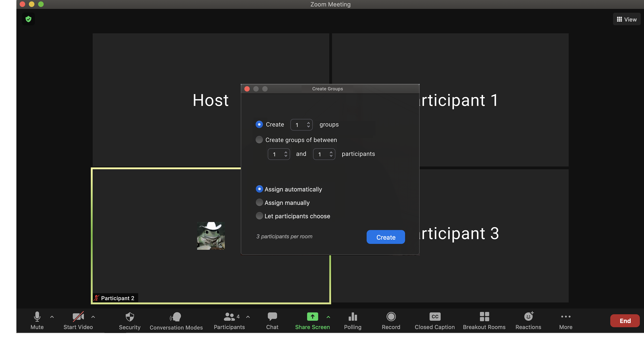Viewport: 644px width, 339px height.
Task: Click the yellow minimize button of Zoom Meeting
Action: [32, 4]
